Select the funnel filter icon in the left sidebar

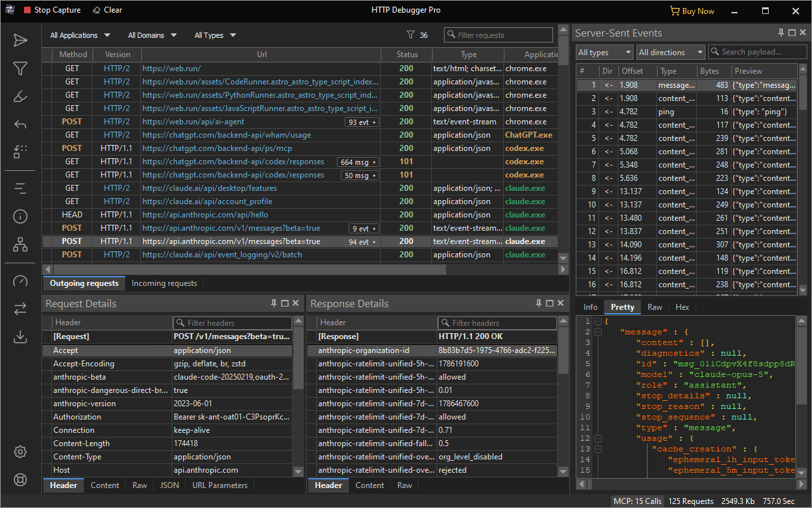(20, 68)
